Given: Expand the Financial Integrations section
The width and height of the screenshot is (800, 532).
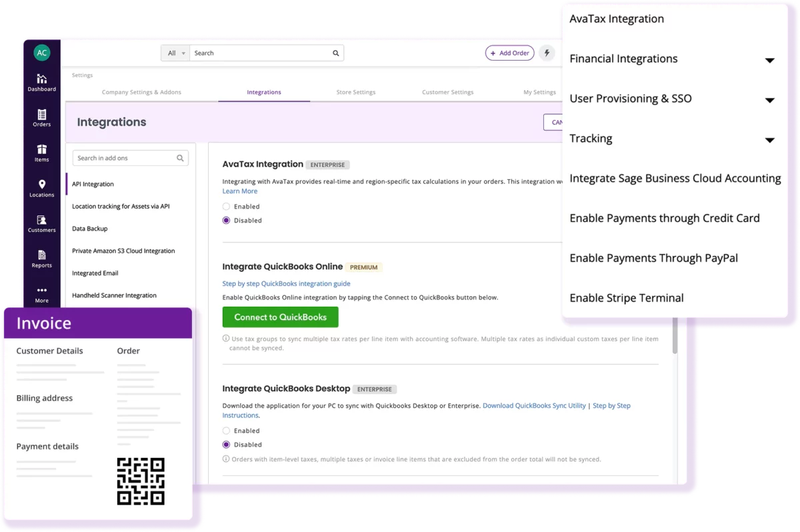Looking at the screenshot, I should click(769, 60).
